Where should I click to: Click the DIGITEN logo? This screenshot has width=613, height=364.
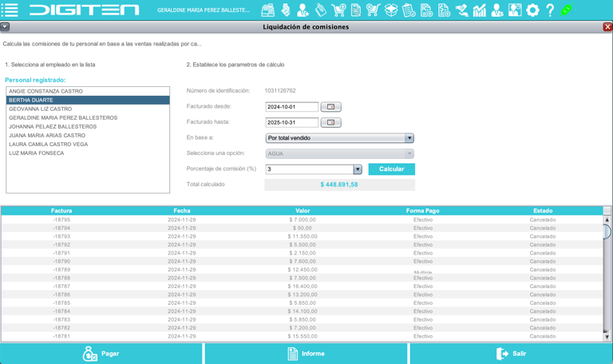(x=84, y=10)
